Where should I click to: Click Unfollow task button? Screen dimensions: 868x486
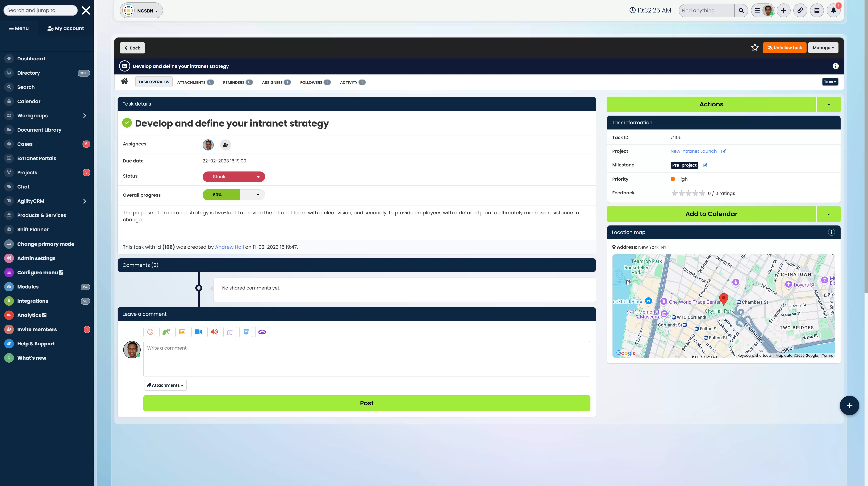pyautogui.click(x=784, y=48)
